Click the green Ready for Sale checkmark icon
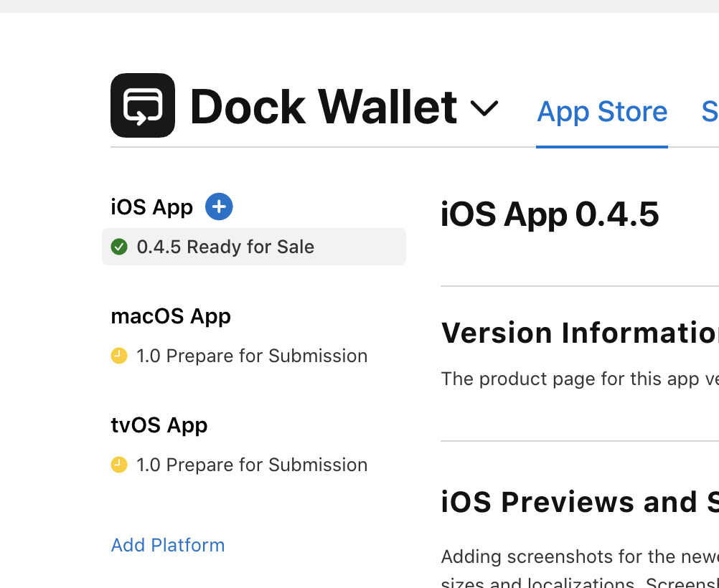The image size is (719, 588). pyautogui.click(x=119, y=247)
